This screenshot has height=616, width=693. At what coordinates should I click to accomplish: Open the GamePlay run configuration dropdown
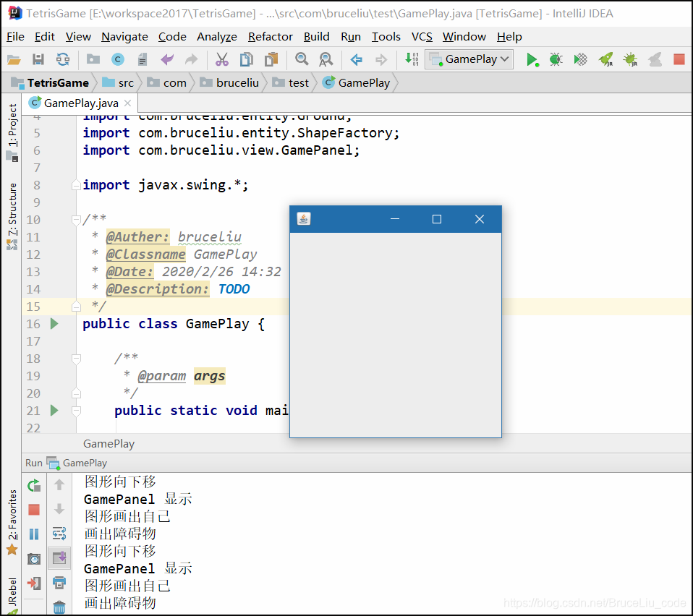[x=469, y=59]
